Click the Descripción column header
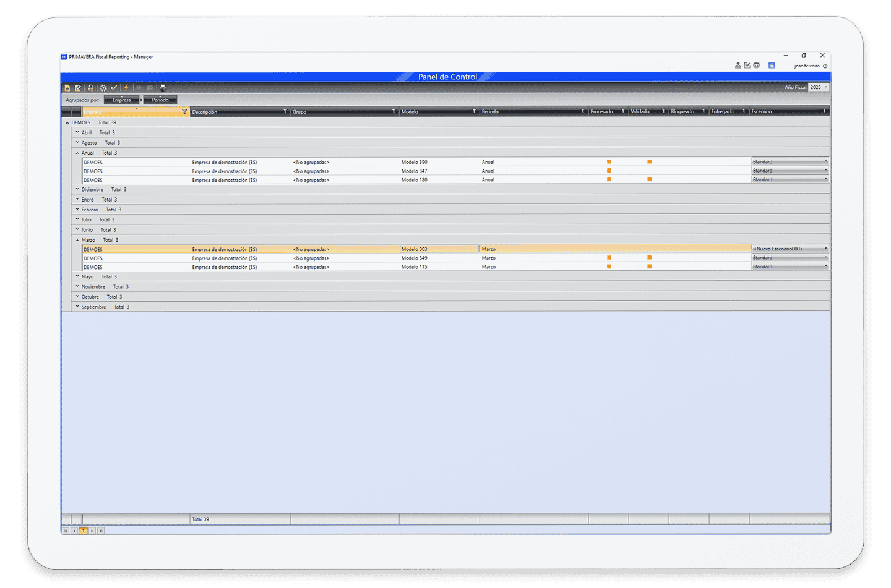 click(235, 112)
